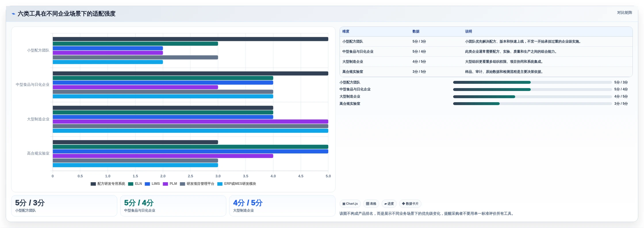Viewport: 644px width, 228px height.
Task: Click the 中型食品与日化企业 y-axis label in chart
Action: (x=32, y=85)
